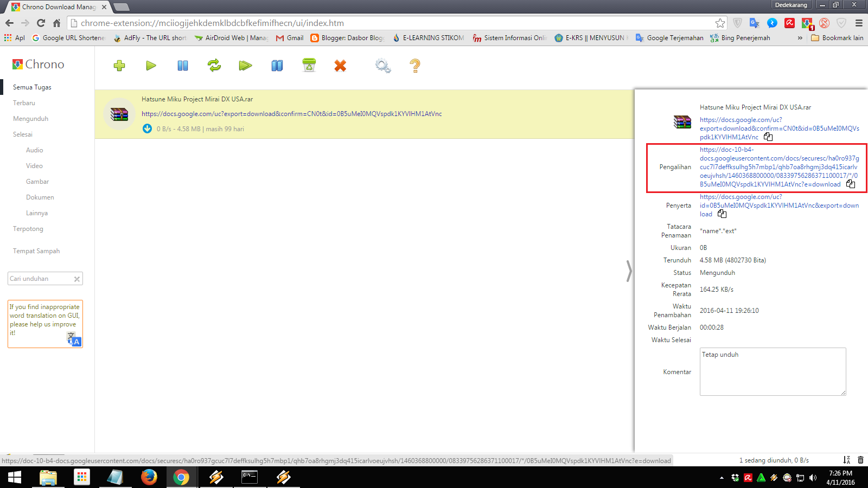Select Semua Tugas in the sidebar
Screen dimensions: 868x488
(32, 87)
